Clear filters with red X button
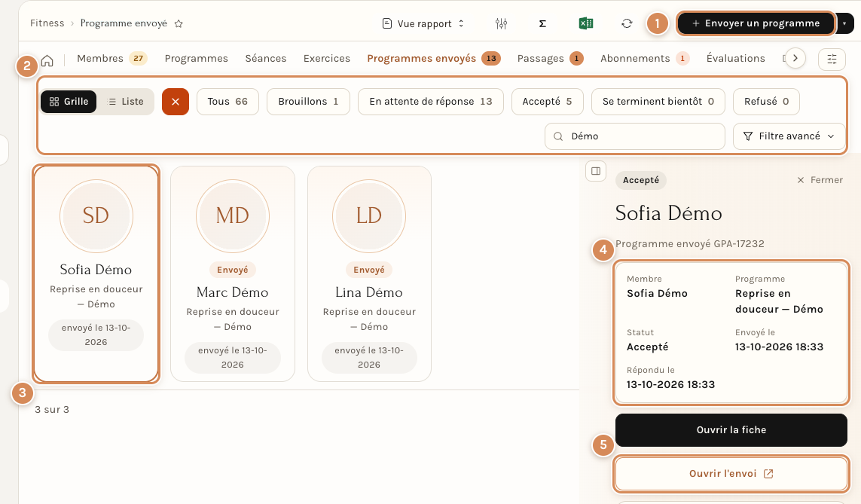The width and height of the screenshot is (861, 504). coord(176,102)
